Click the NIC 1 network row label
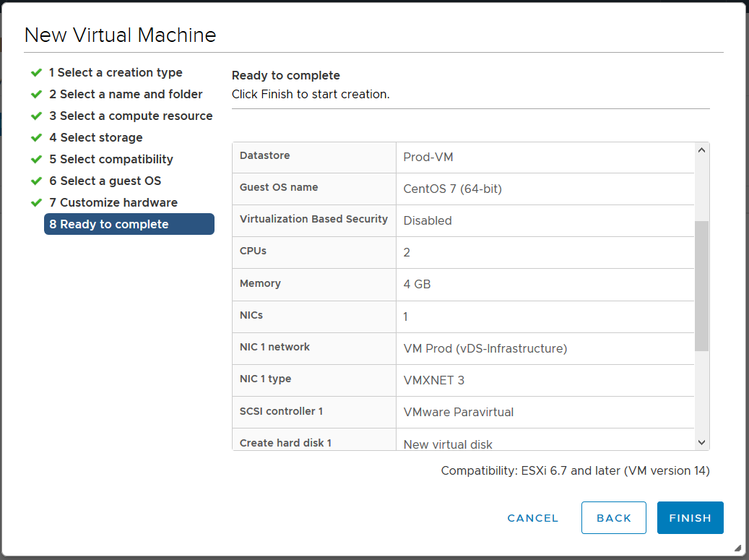 point(274,347)
